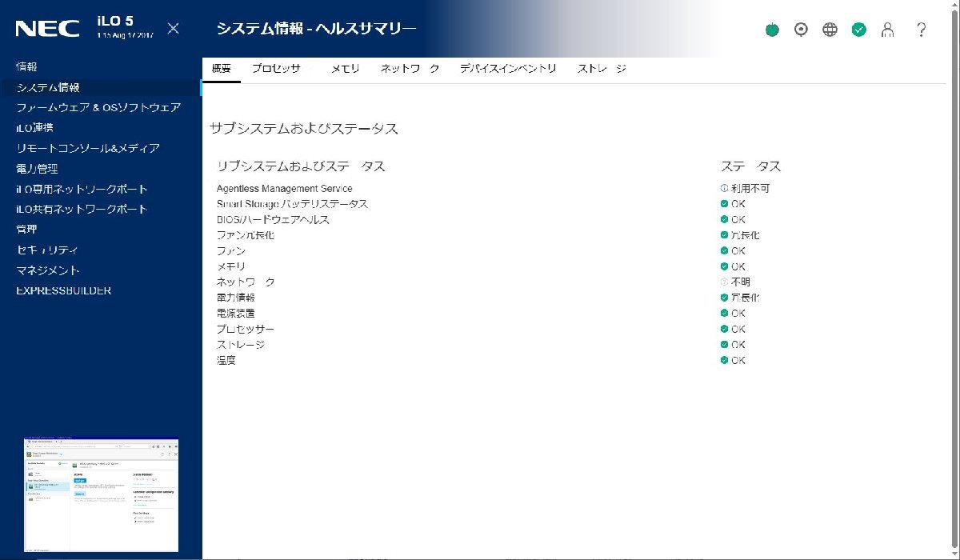Open 電力管理 in the sidebar
Screen dimensions: 960x560
click(x=37, y=169)
